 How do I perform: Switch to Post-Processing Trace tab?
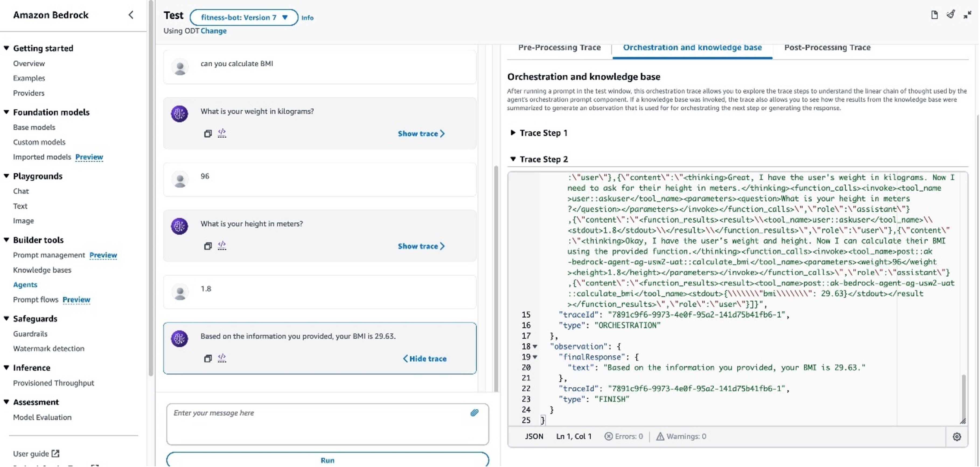click(x=827, y=48)
